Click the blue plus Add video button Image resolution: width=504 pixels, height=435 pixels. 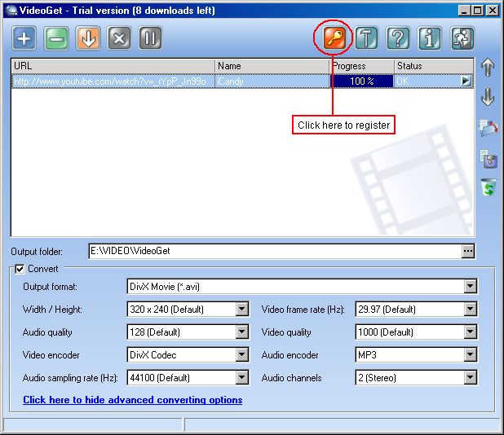click(x=24, y=38)
